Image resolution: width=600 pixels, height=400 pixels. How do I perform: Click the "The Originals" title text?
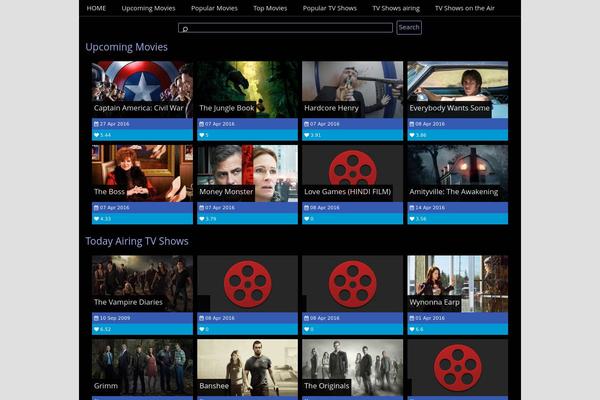click(326, 386)
